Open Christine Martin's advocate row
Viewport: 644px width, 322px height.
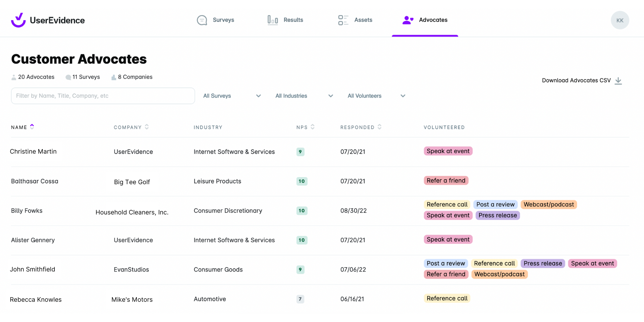click(320, 152)
